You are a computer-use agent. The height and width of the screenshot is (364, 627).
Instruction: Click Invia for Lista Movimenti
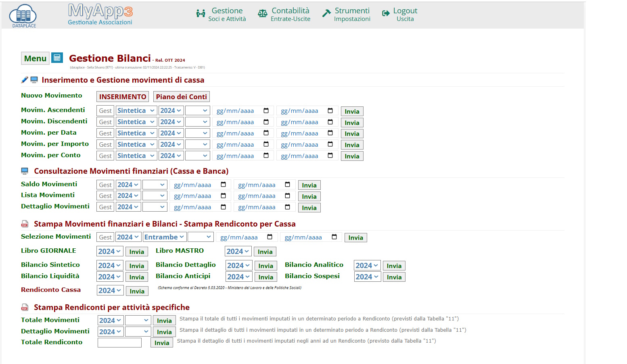[309, 196]
